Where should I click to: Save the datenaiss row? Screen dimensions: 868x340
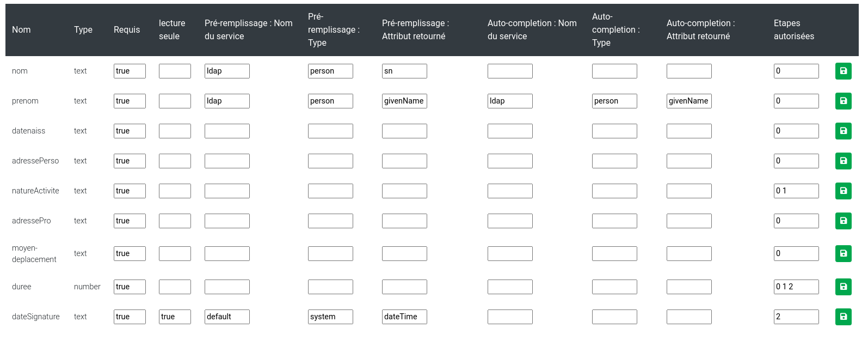tap(843, 131)
